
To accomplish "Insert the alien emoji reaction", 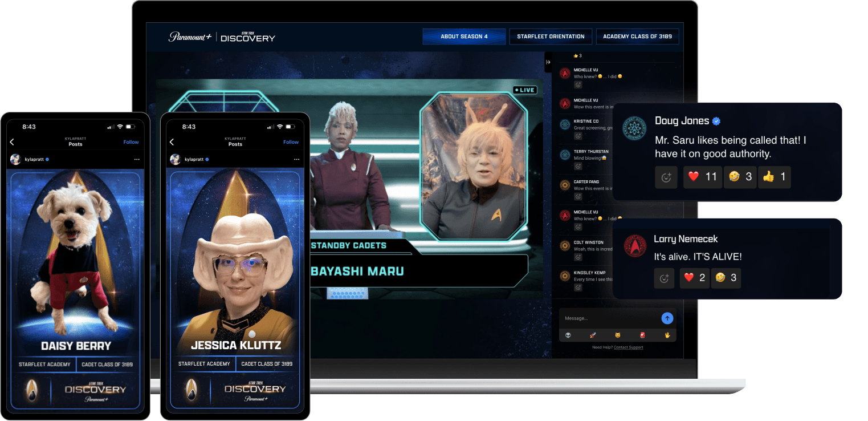I will 568,335.
